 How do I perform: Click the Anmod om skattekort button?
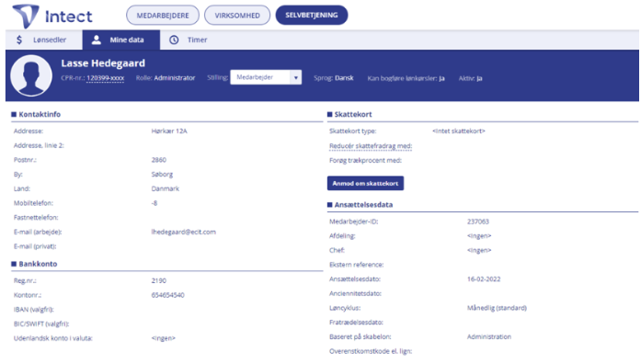365,184
